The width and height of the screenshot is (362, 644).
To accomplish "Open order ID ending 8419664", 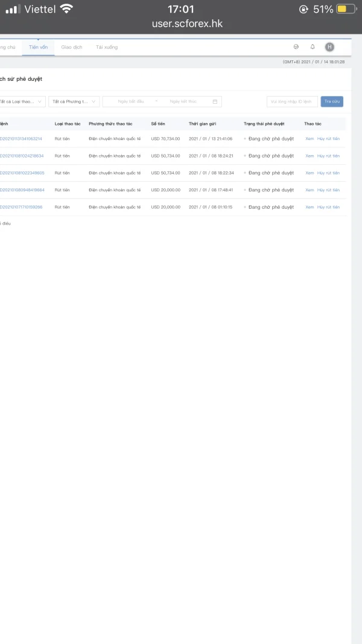I will pos(22,190).
